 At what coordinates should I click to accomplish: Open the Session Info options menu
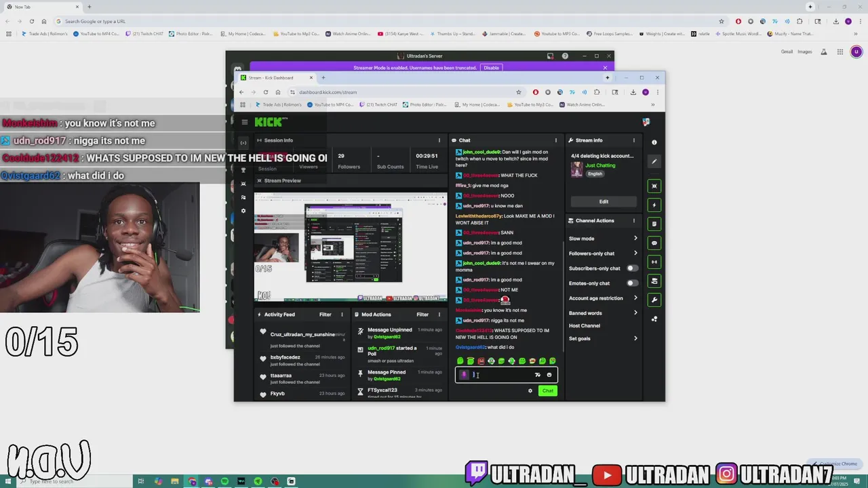coord(439,140)
